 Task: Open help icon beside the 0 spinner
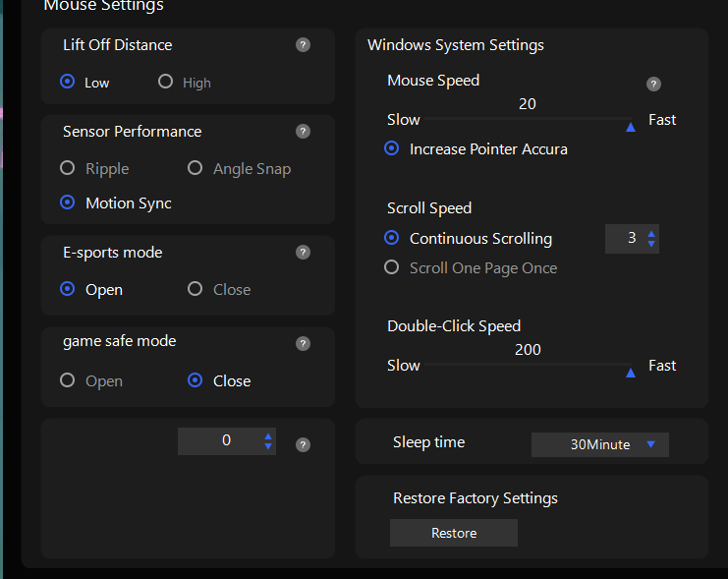click(x=303, y=444)
